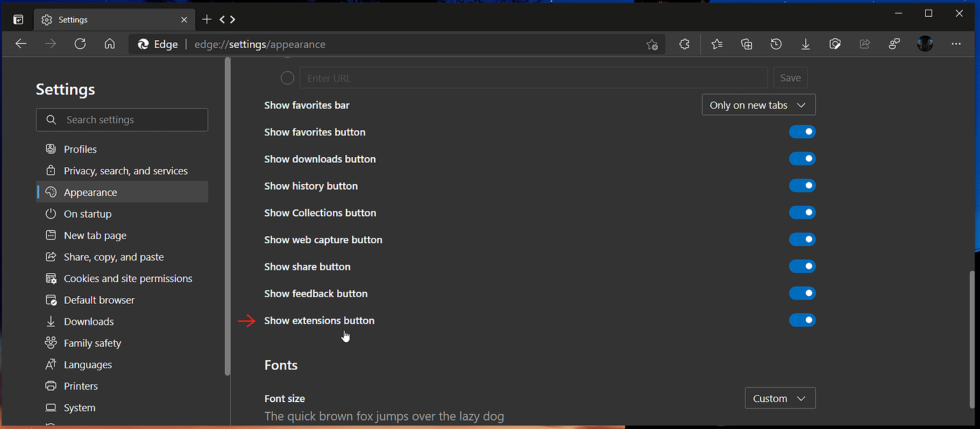Toggle off Show feedback button

click(803, 293)
